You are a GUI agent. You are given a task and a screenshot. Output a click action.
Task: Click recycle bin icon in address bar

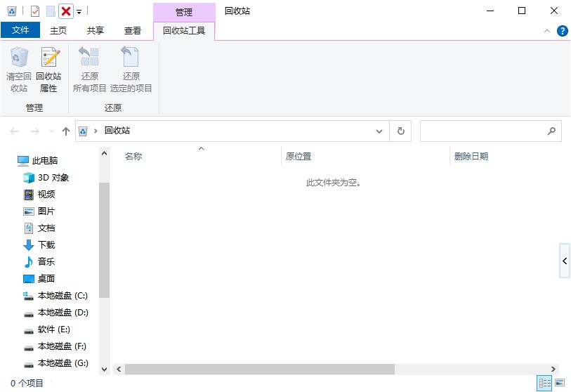[x=83, y=131]
